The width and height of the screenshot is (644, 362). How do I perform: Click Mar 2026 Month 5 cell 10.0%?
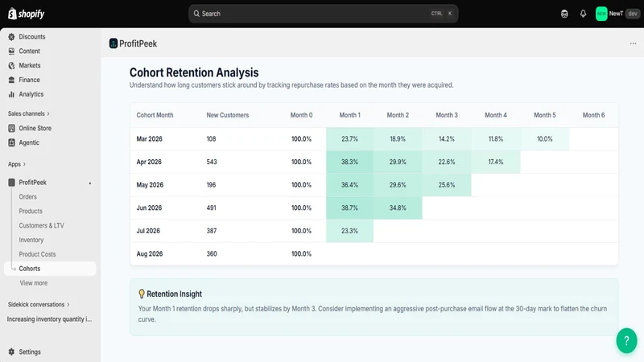click(545, 138)
